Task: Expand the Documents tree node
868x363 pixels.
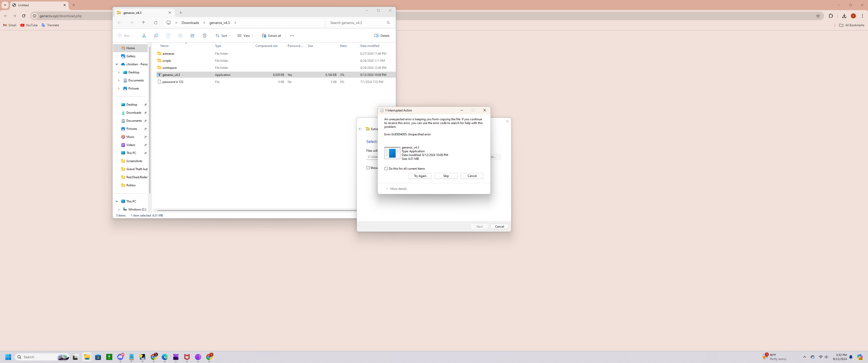Action: (119, 80)
